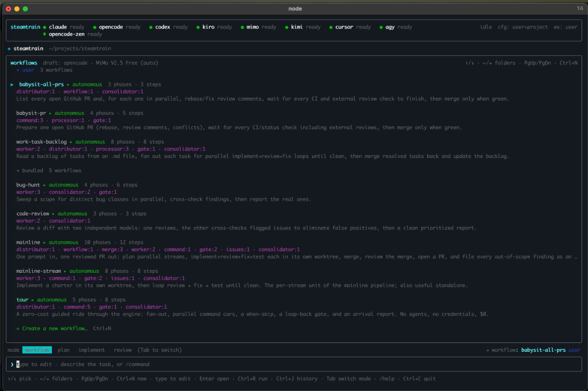This screenshot has height=391, width=588.
Task: Select the code-review workflow
Action: [x=33, y=213]
